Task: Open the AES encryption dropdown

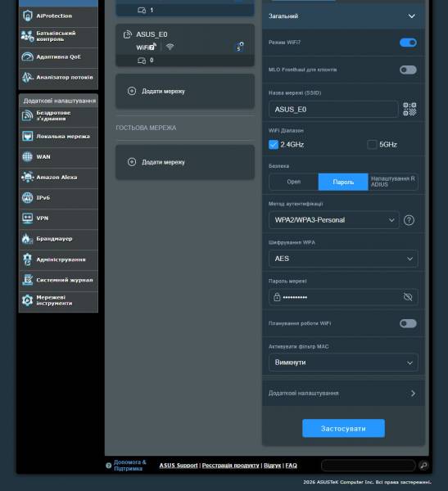Action: 343,259
